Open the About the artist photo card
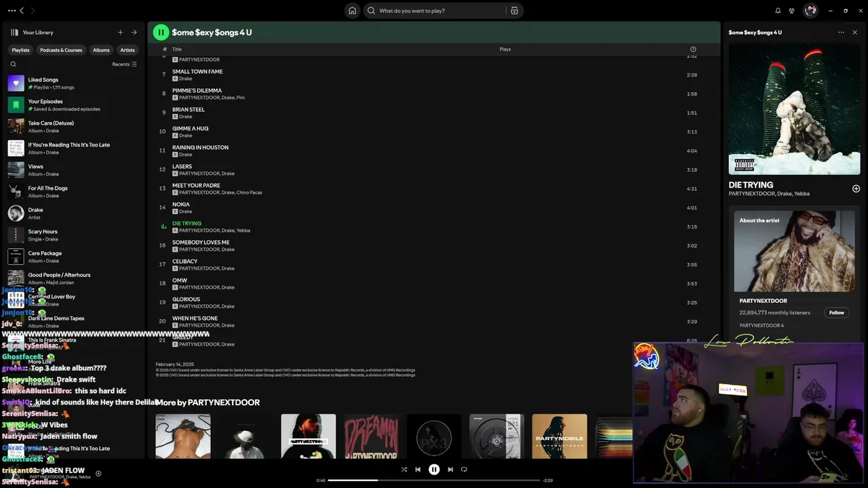This screenshot has height=488, width=868. pos(794,251)
